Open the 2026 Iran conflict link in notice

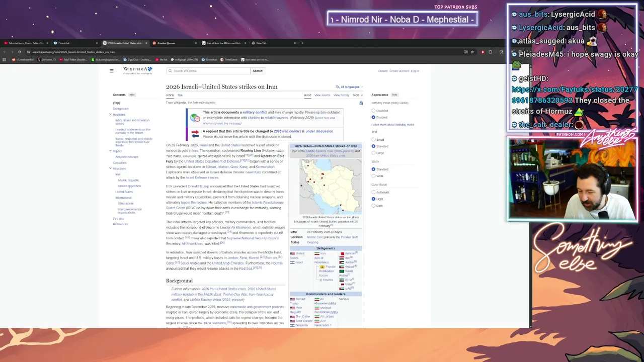(287, 131)
